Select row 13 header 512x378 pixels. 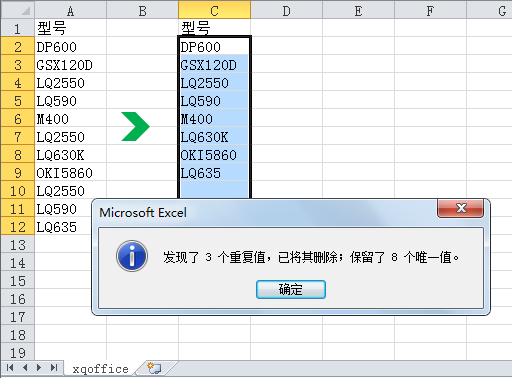(18, 244)
